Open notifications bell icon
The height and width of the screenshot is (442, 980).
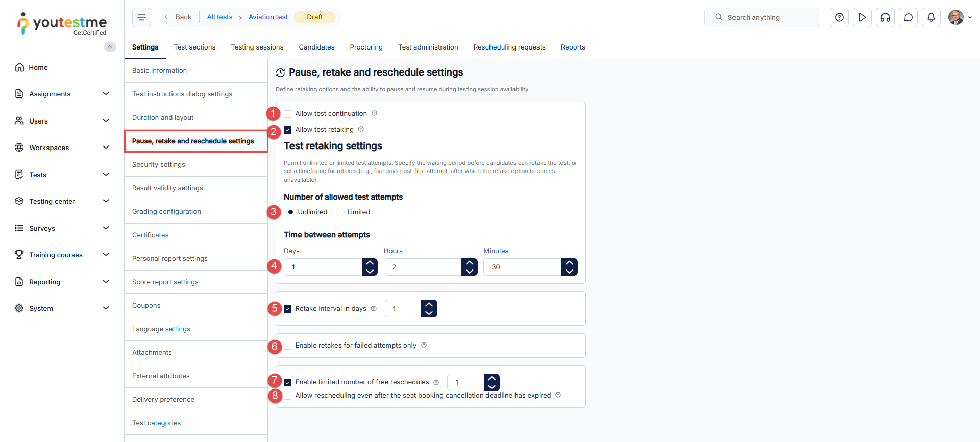point(931,17)
